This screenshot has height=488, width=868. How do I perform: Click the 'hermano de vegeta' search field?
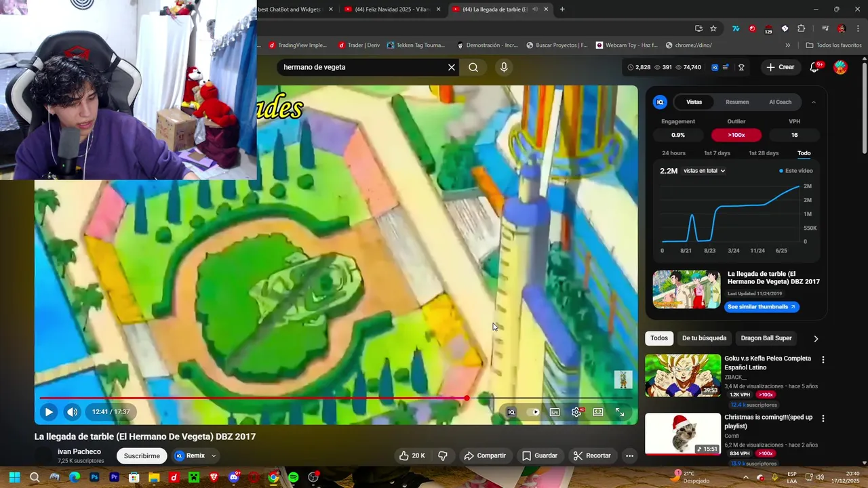[361, 67]
